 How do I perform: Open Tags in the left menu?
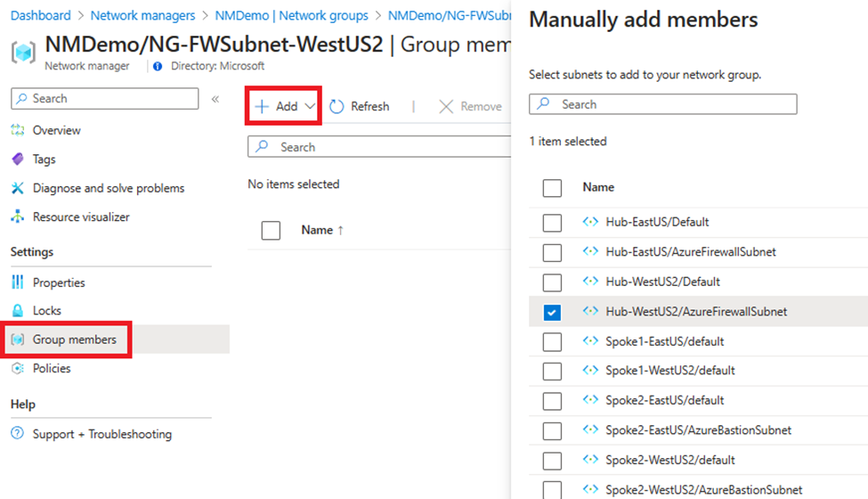coord(44,160)
